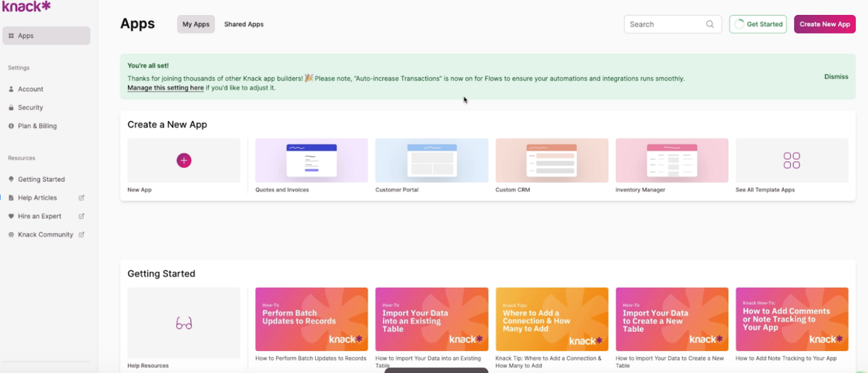Select the Custom CRM template thumbnail
Screen dimensions: 868x373
552,160
